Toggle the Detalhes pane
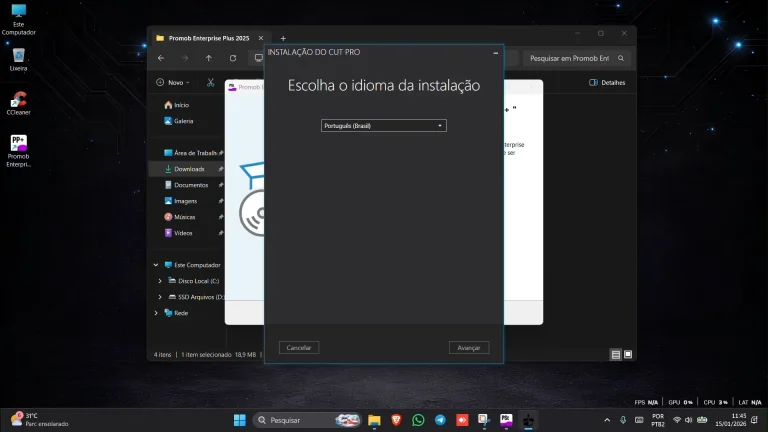The image size is (768, 432). [x=607, y=82]
